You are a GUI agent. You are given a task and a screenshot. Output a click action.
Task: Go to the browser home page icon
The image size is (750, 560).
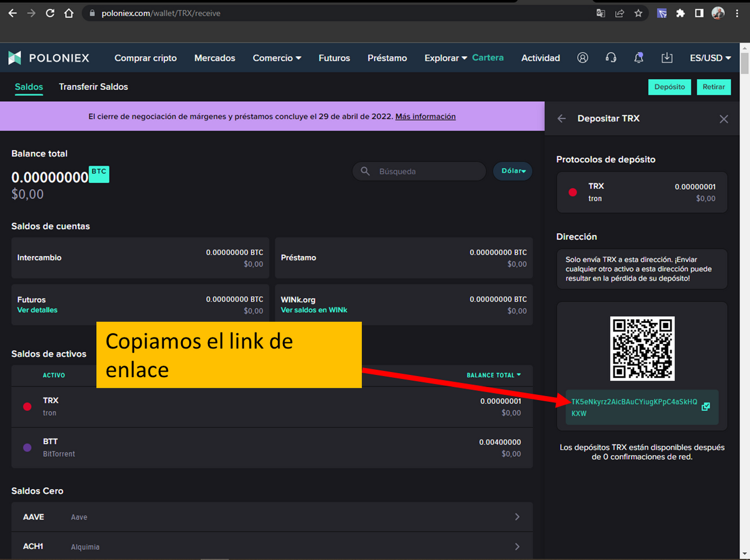click(69, 13)
